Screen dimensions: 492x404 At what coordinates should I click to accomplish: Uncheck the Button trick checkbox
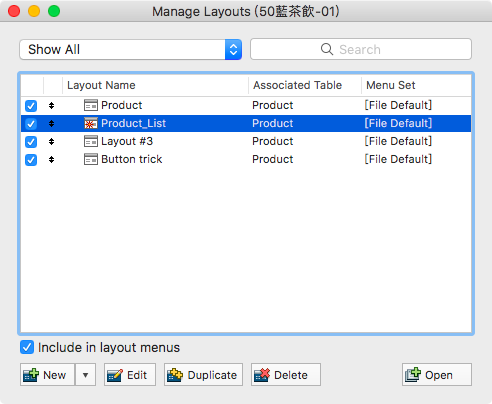31,160
